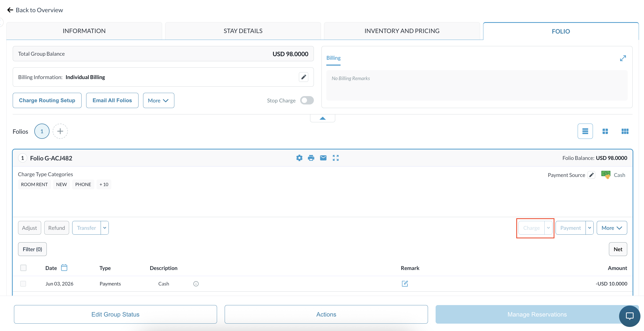Switch to three-column grid view
Screen dimensions: 644x331
[x=625, y=131]
